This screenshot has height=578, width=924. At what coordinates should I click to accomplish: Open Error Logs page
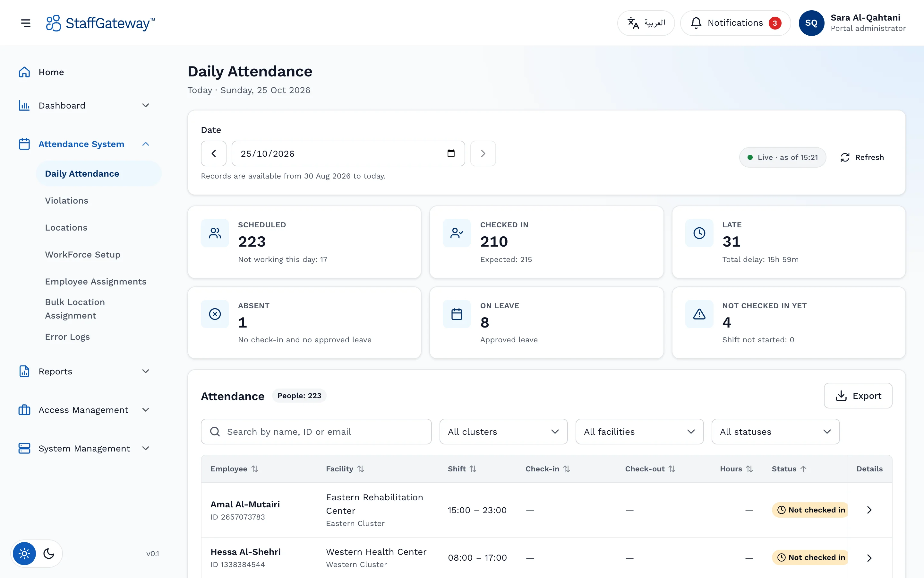pyautogui.click(x=67, y=337)
